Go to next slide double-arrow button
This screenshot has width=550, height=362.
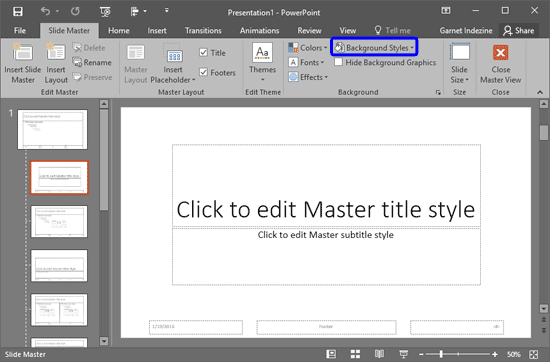[543, 330]
